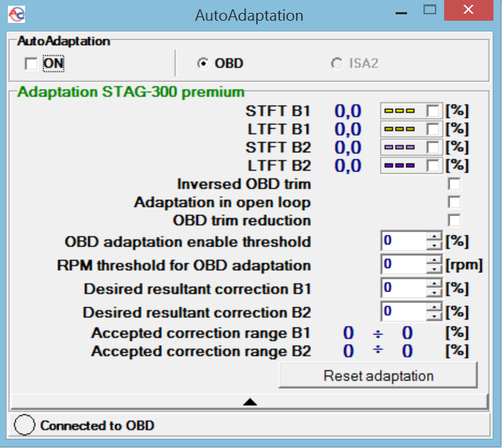
Task: Tick the LTFT B2 graph checkbox
Action: pos(433,166)
